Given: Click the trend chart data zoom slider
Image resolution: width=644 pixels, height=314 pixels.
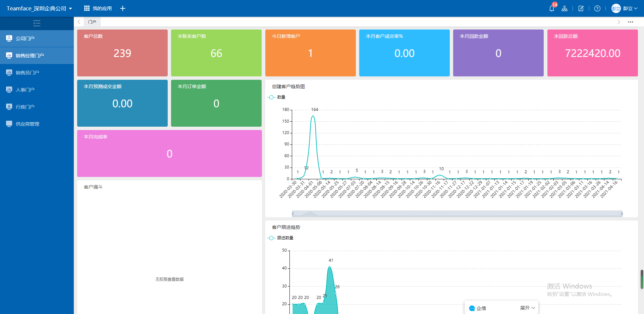Looking at the screenshot, I should pyautogui.click(x=458, y=213).
